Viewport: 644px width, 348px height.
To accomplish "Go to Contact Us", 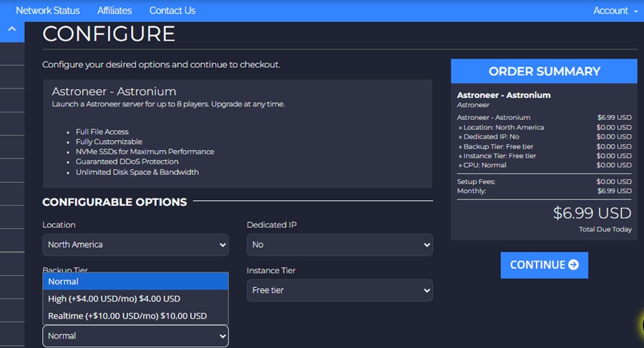I will click(x=172, y=11).
